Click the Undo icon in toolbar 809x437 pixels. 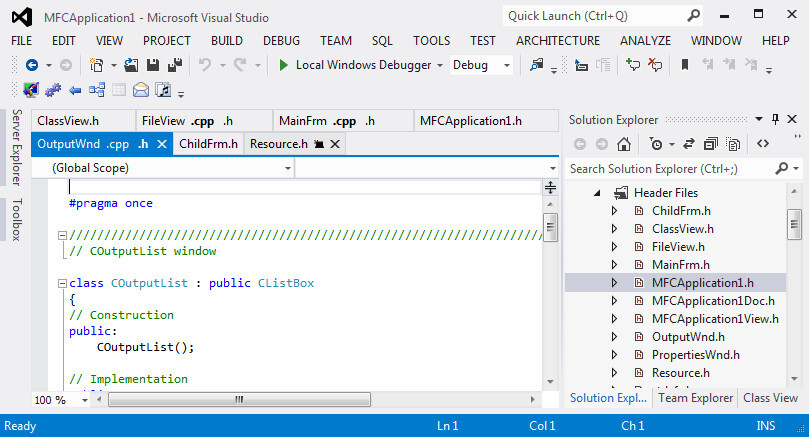pyautogui.click(x=204, y=65)
